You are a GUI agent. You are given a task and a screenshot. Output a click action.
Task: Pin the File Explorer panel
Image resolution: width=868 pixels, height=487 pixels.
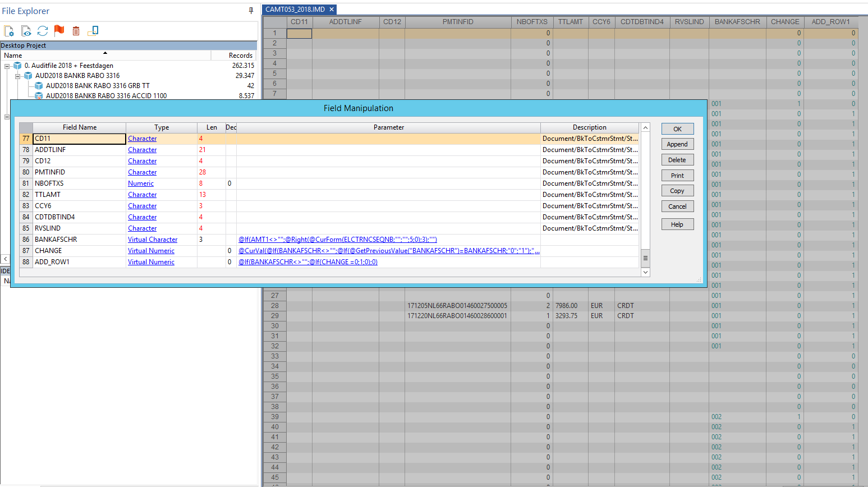tap(251, 11)
